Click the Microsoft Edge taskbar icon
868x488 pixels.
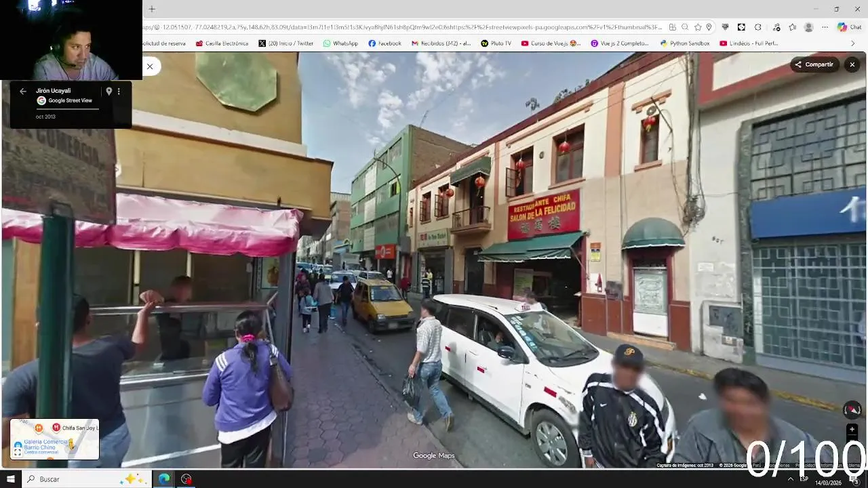click(164, 479)
